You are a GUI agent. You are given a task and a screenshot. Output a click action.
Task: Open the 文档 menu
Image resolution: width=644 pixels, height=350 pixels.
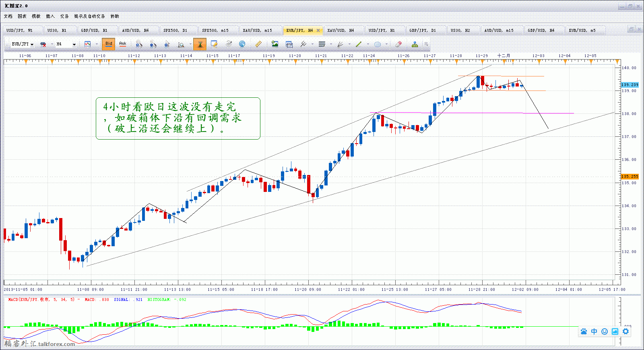click(x=8, y=16)
